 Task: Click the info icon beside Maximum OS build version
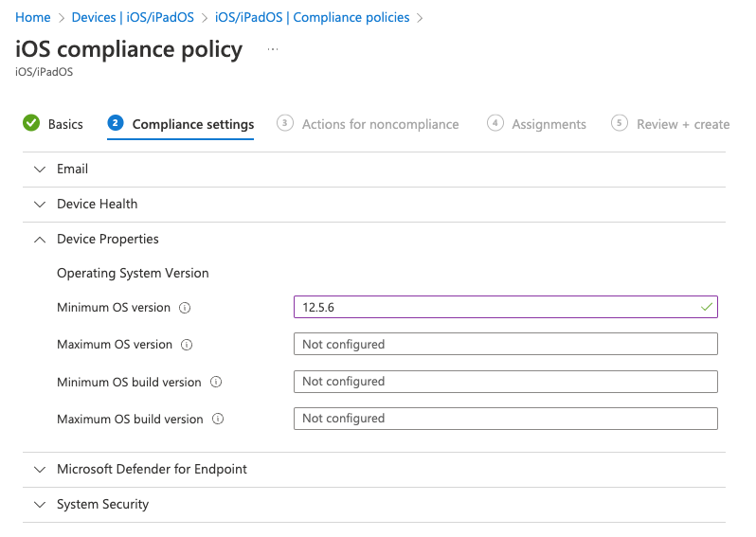click(x=218, y=419)
